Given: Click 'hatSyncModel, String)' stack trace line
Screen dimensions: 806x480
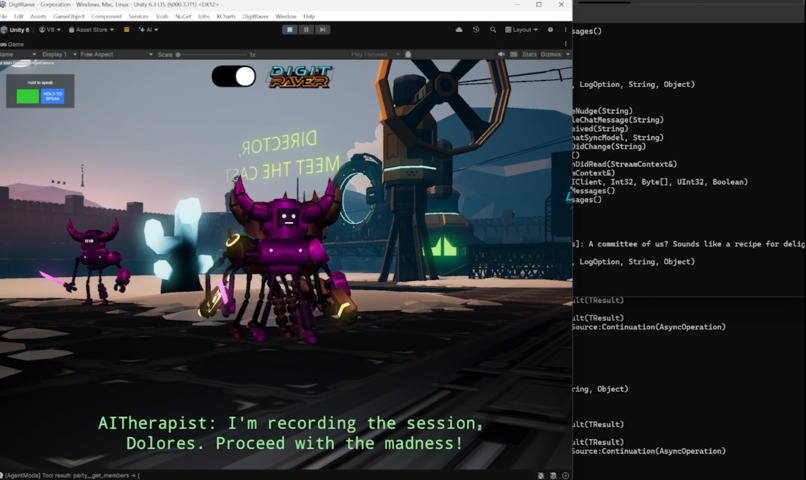Looking at the screenshot, I should (618, 138).
